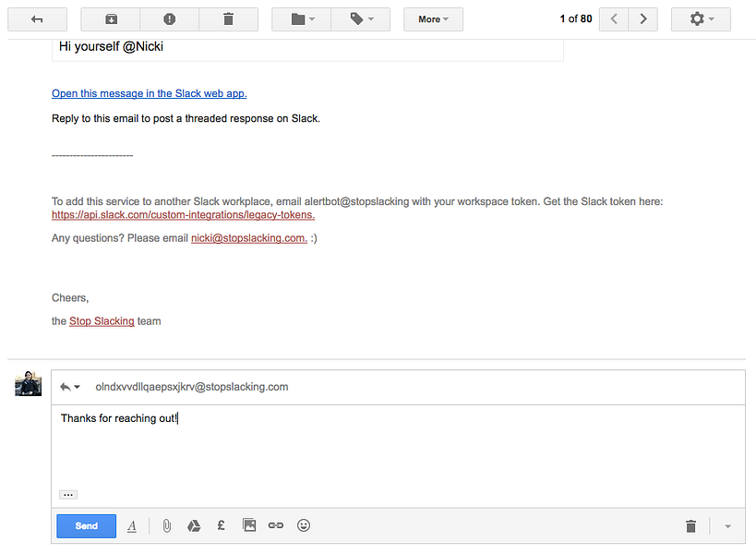Insert a link into the reply
Image resolution: width=756 pixels, height=554 pixels.
pos(276,525)
